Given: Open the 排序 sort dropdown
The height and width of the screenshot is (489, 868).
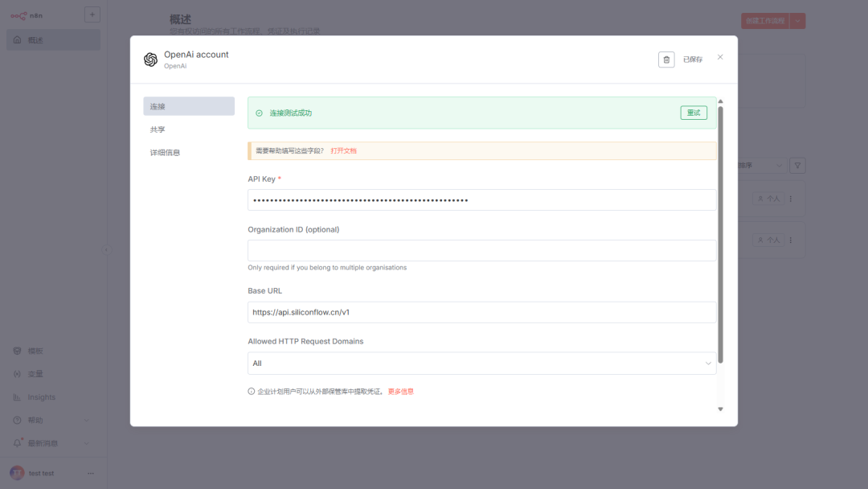Looking at the screenshot, I should coord(762,166).
